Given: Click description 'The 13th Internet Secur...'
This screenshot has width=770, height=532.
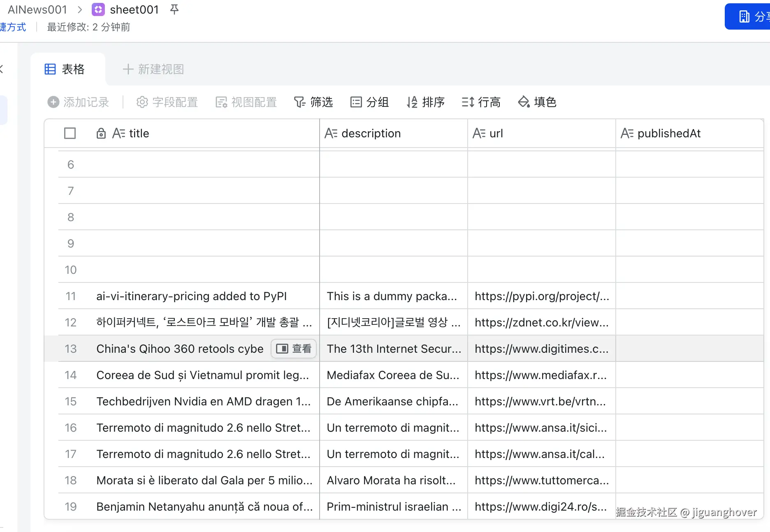Looking at the screenshot, I should point(394,349).
